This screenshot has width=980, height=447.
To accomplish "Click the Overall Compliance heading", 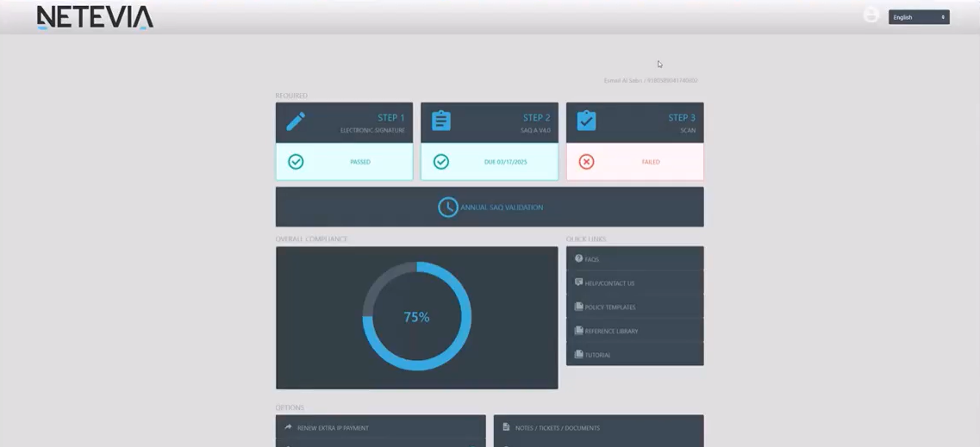I will [312, 239].
